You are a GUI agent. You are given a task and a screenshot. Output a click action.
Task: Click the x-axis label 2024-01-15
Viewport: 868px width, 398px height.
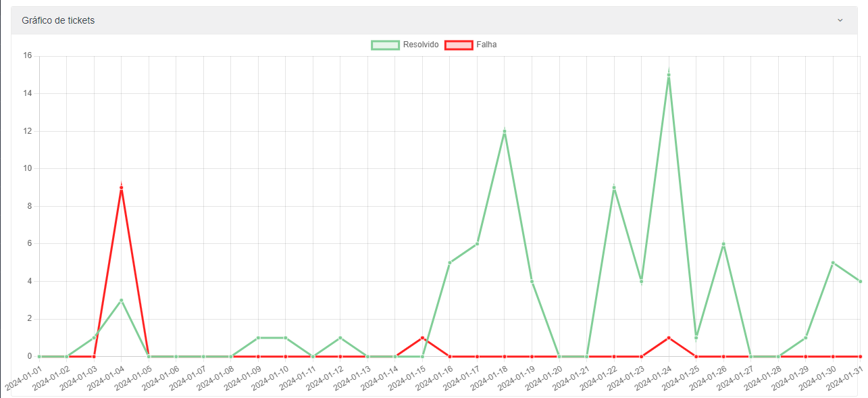tap(407, 377)
